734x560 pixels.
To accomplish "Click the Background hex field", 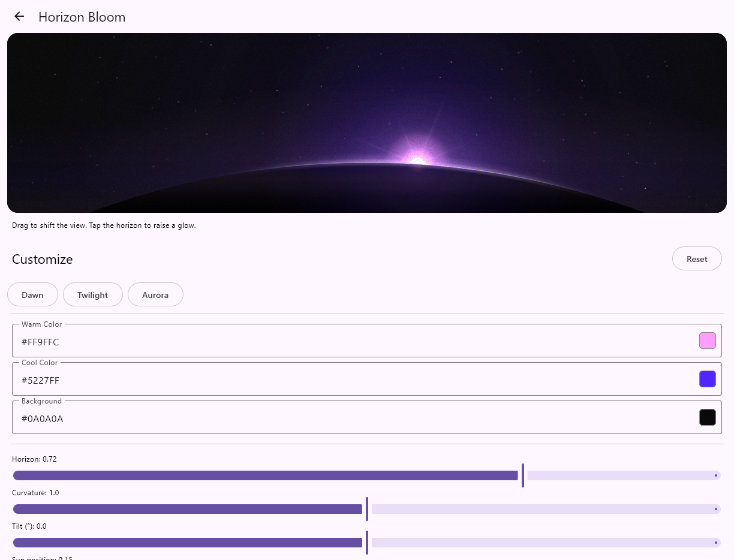I will pos(367,417).
